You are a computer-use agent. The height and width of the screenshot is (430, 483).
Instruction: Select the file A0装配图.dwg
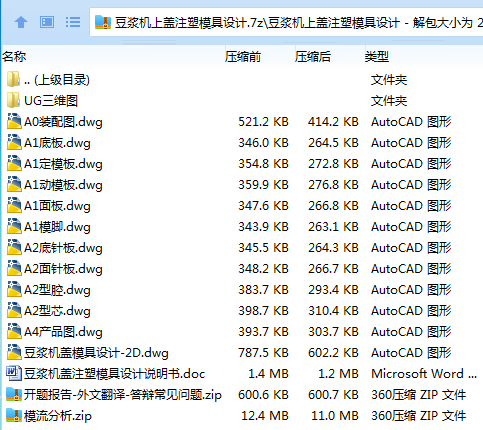pos(63,122)
